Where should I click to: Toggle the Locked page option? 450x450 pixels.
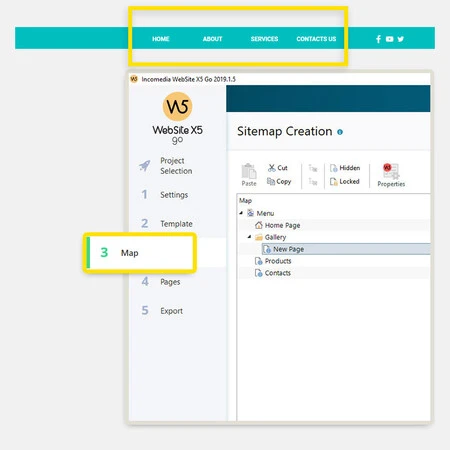pyautogui.click(x=345, y=181)
